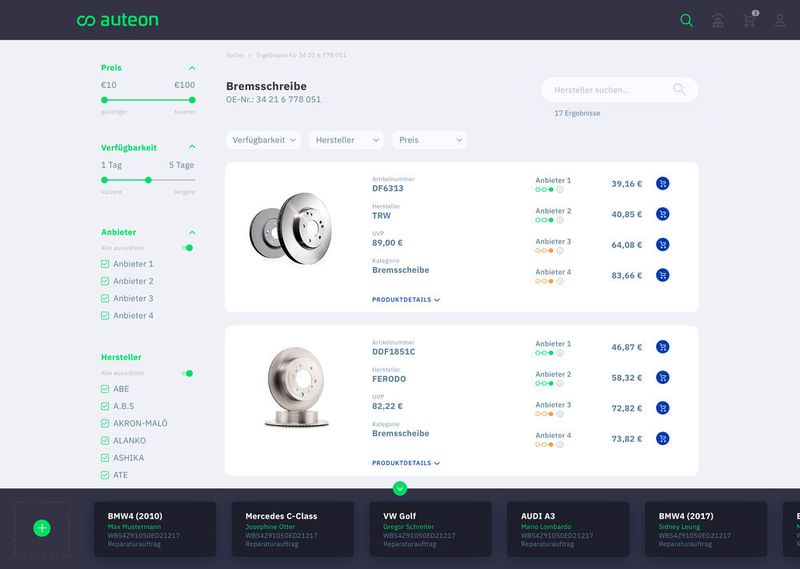
Task: Open the Hersteller dropdown above results
Action: (x=346, y=140)
